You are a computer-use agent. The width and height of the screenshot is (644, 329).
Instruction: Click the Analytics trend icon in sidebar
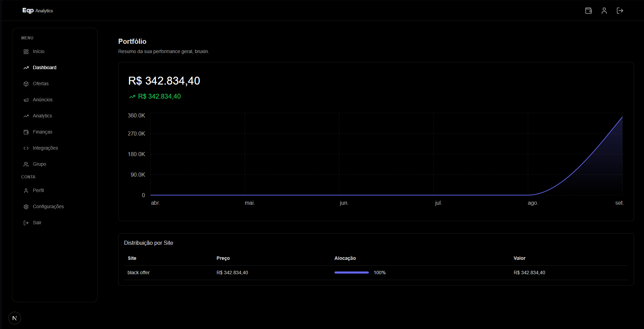[26, 116]
